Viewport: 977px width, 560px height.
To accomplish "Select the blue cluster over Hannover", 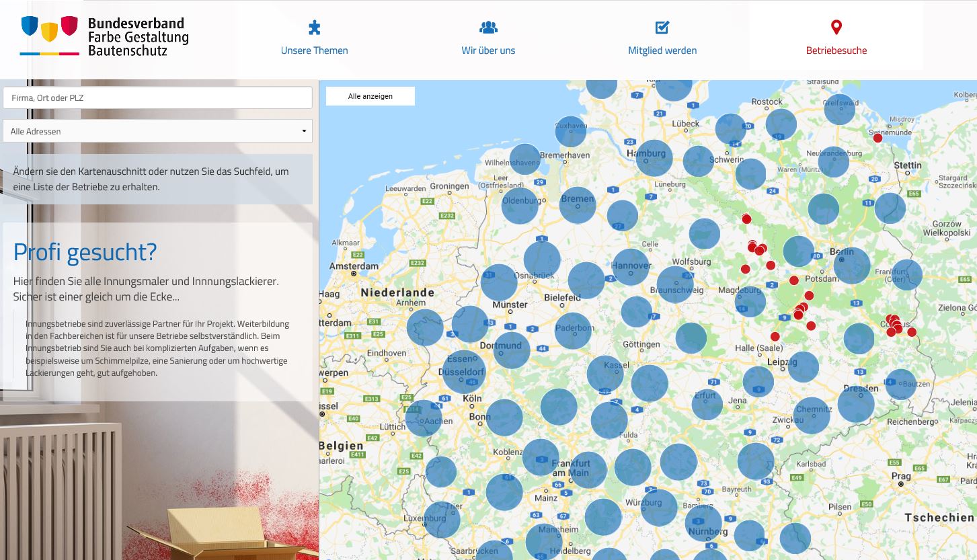I will coord(631,267).
